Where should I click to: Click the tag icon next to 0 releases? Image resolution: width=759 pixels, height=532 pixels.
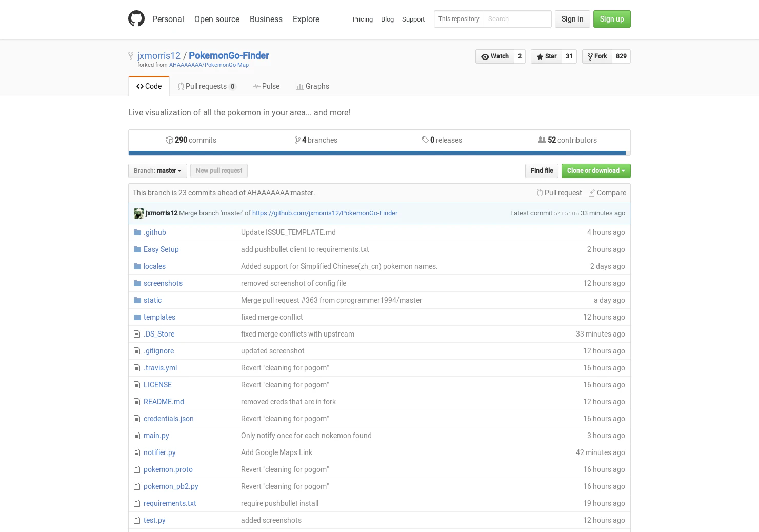[x=425, y=140]
